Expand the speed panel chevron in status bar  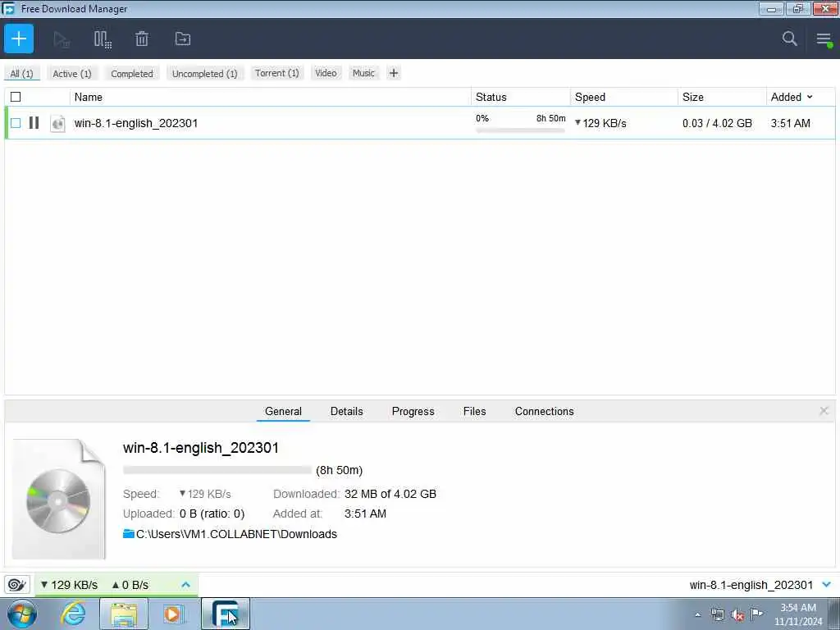186,584
